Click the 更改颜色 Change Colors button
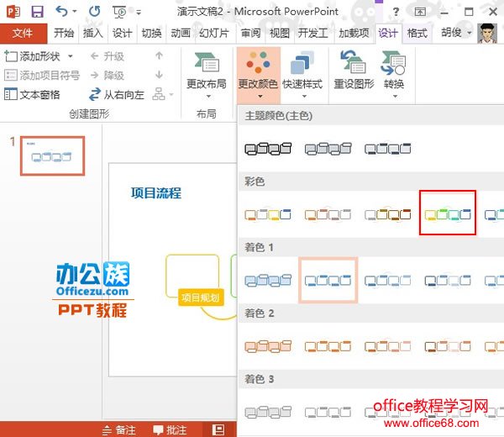Screen dimensions: 504x437 click(259, 75)
